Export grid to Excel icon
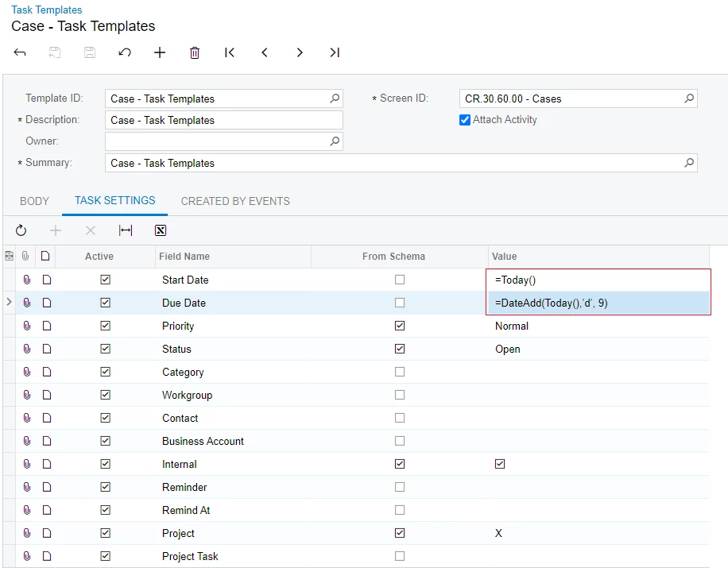 161,230
